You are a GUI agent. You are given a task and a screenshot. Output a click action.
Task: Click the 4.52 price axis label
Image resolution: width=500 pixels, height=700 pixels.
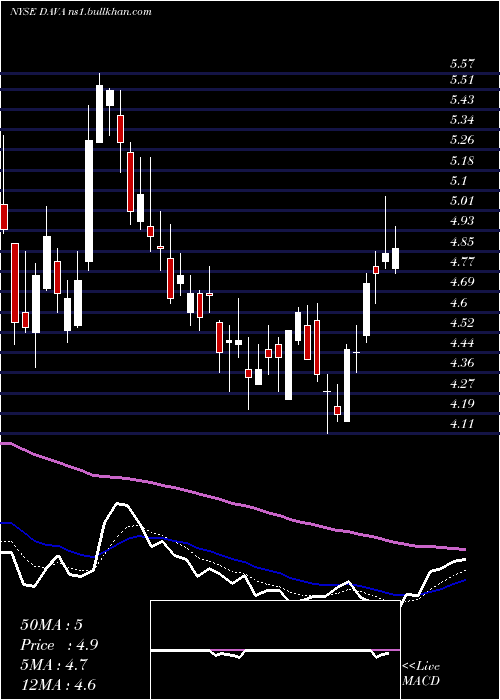[462, 323]
